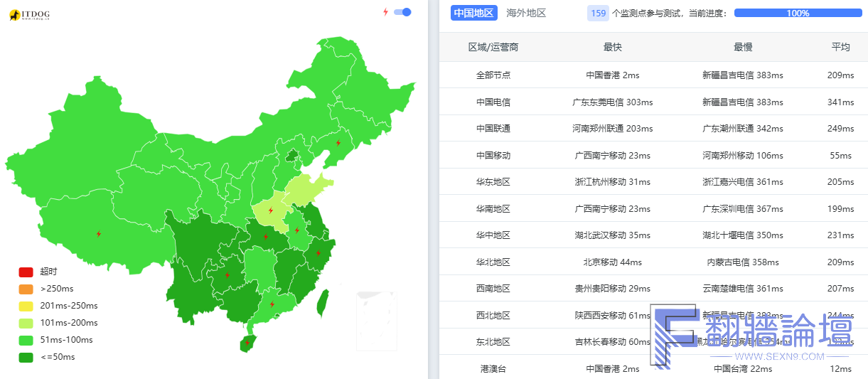Select the 中国电信 row in the table
Screen dimensions: 868x379
coord(493,102)
